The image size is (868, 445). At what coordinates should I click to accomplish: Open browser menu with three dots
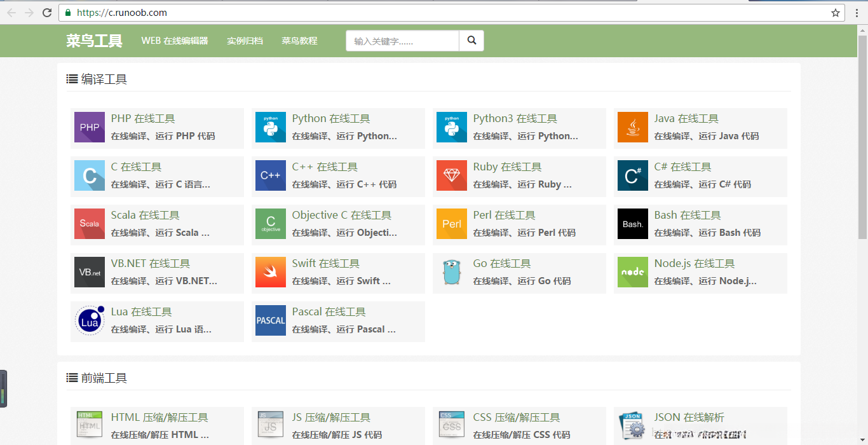point(857,12)
